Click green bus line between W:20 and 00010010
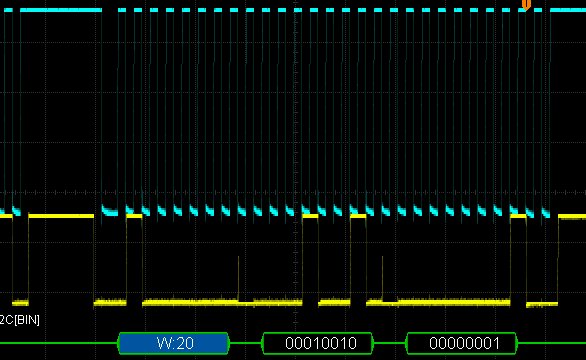The image size is (586, 360). (246, 343)
